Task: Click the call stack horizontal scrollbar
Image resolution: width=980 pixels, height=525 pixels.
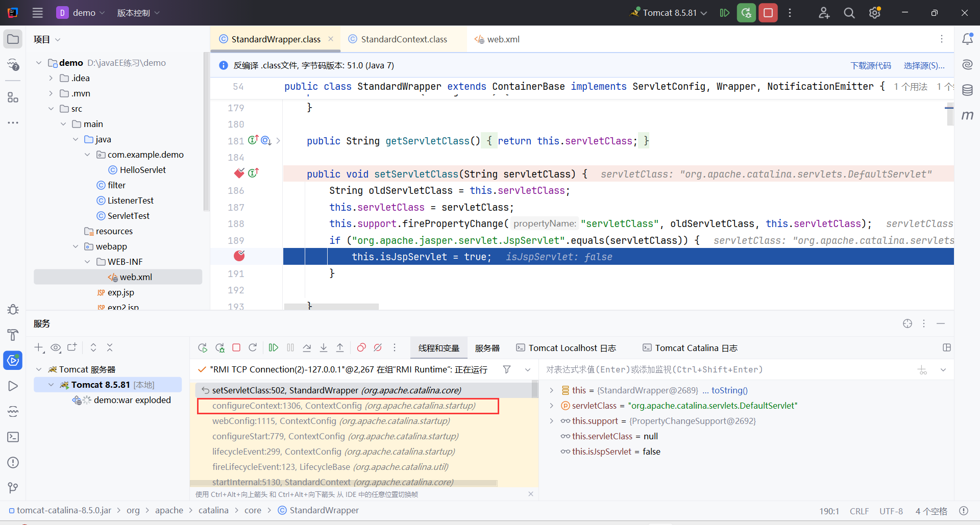Action: pyautogui.click(x=343, y=483)
